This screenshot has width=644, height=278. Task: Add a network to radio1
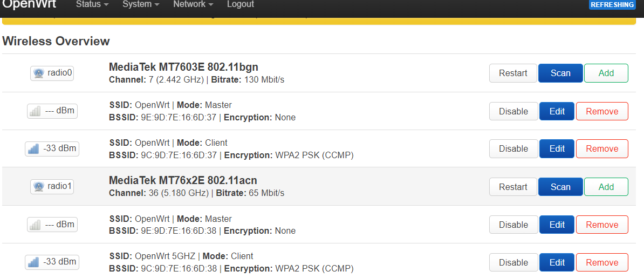point(606,187)
